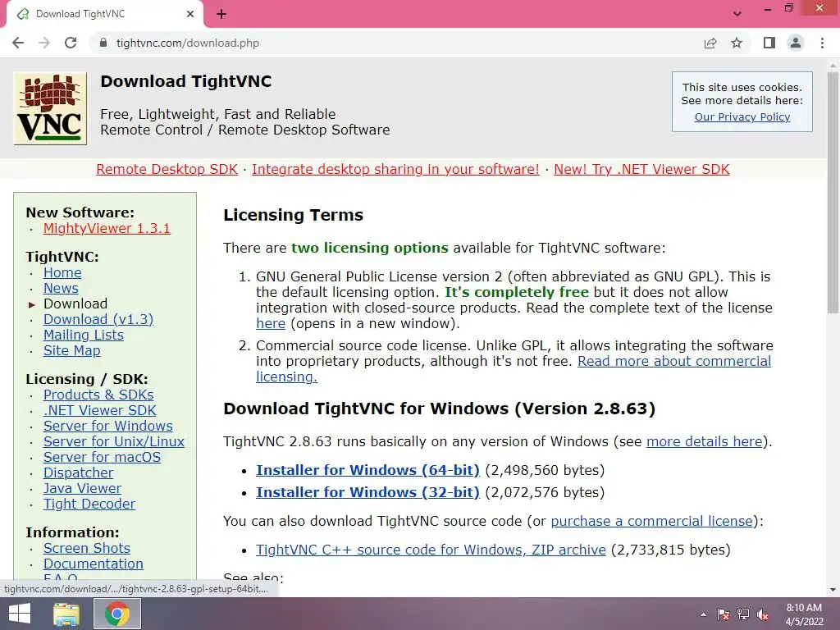
Task: Download Installer for Windows (32-bit)
Action: [367, 492]
